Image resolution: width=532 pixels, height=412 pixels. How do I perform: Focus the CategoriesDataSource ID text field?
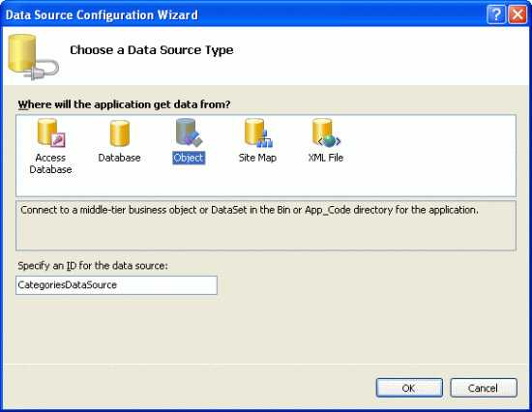(116, 285)
